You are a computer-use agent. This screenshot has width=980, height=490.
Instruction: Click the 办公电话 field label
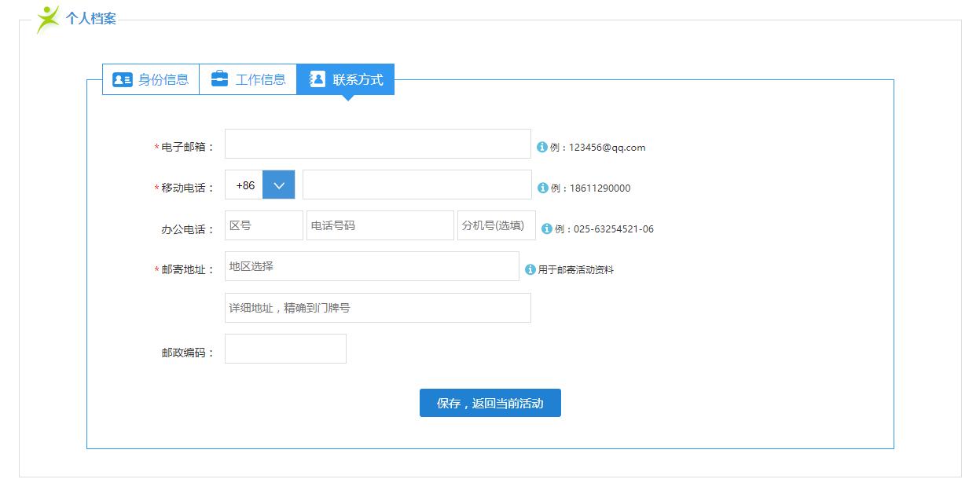(188, 229)
